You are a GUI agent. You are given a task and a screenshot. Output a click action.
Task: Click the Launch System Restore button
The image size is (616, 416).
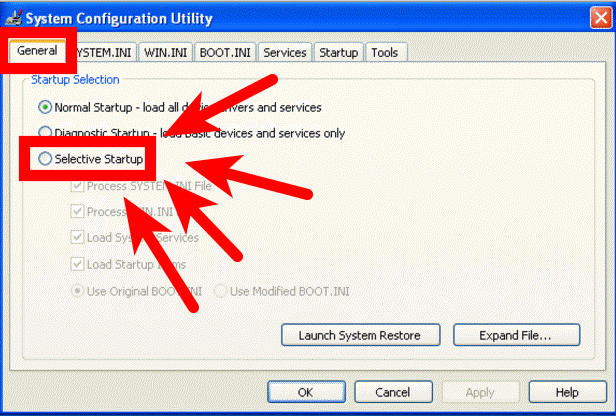pos(361,335)
